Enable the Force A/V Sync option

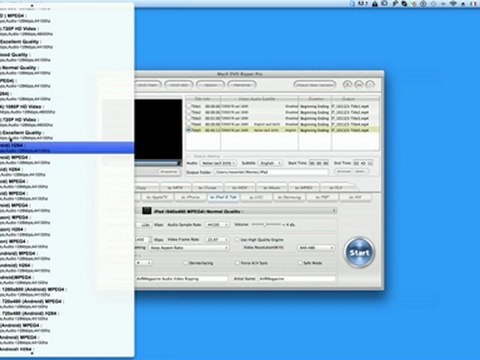(x=237, y=263)
